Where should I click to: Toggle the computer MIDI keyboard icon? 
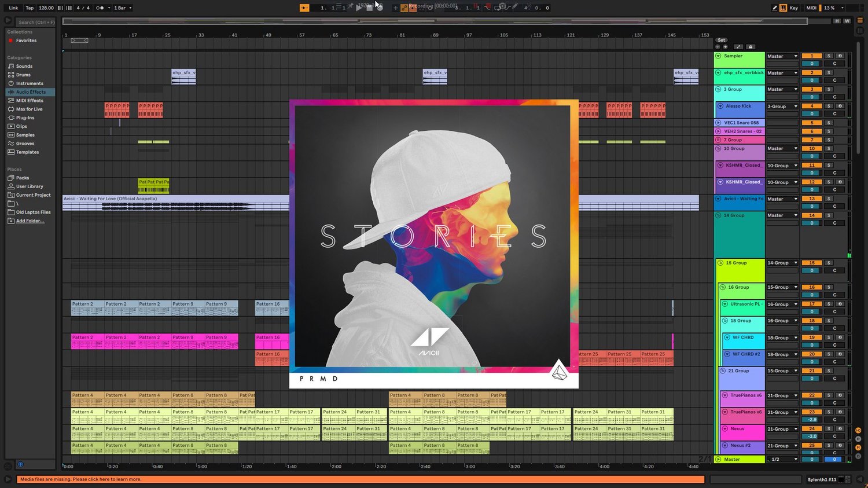(783, 8)
